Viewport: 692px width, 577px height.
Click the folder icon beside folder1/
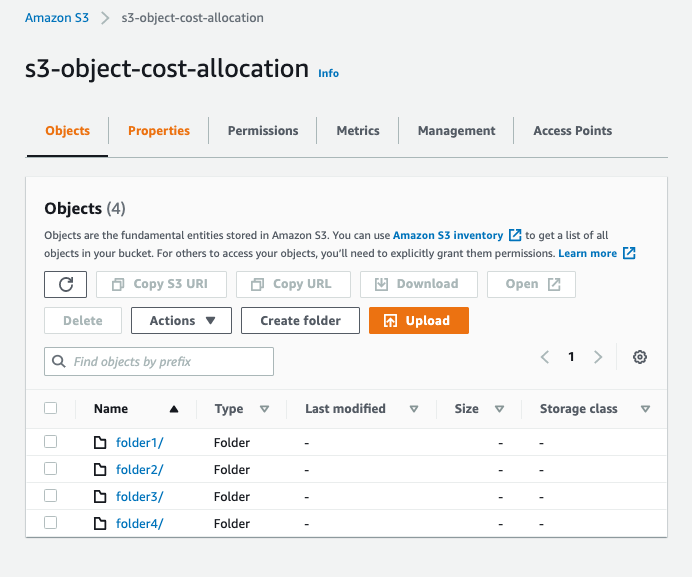click(100, 442)
